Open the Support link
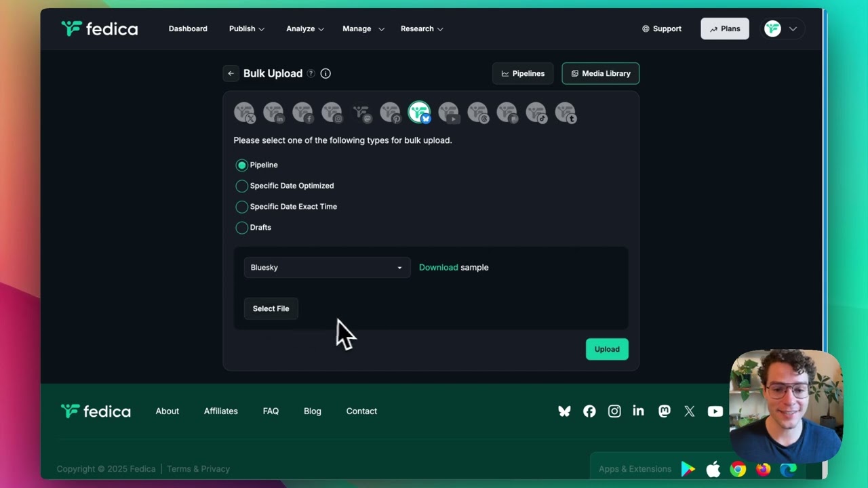Viewport: 868px width, 488px height. 661,28
